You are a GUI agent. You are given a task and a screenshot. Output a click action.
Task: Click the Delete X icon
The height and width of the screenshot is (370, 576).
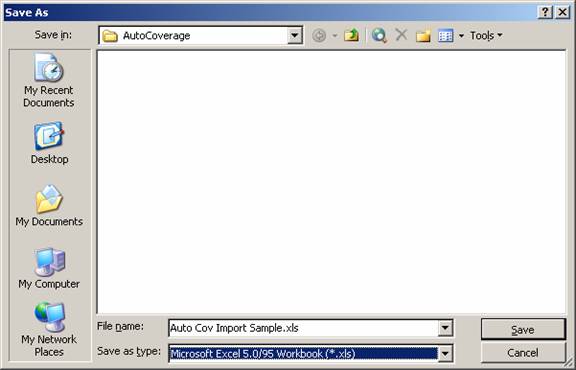(x=402, y=35)
